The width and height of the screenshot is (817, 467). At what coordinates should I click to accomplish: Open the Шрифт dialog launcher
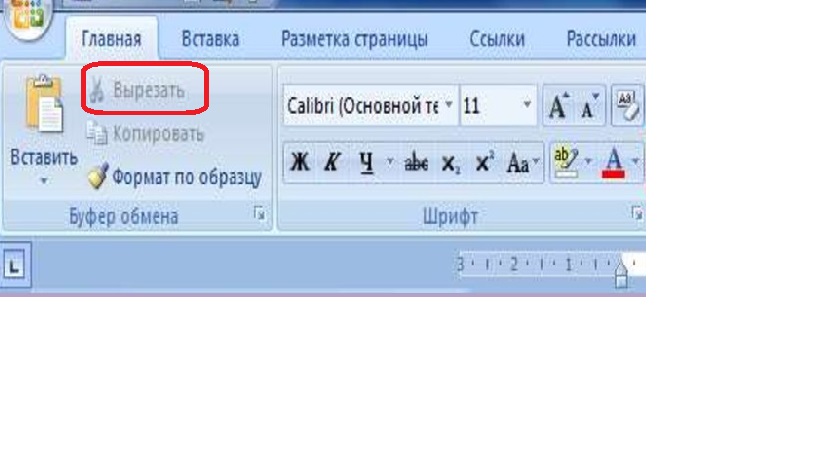[635, 213]
